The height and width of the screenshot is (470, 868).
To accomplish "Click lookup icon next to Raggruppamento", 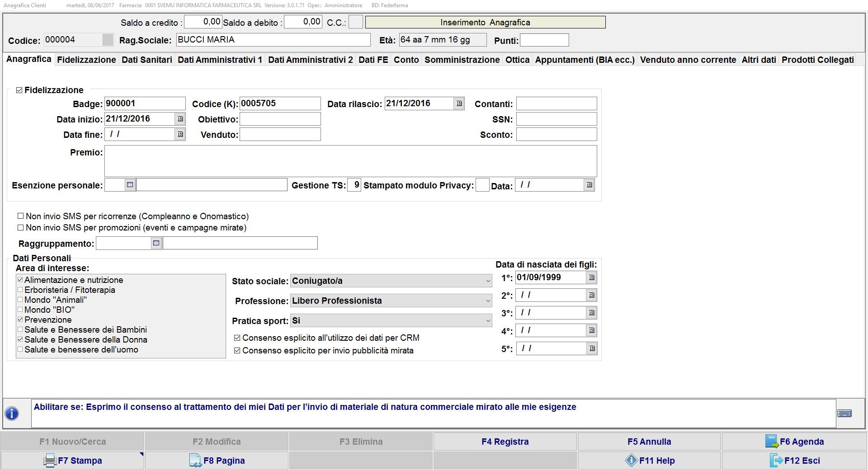I will [156, 243].
